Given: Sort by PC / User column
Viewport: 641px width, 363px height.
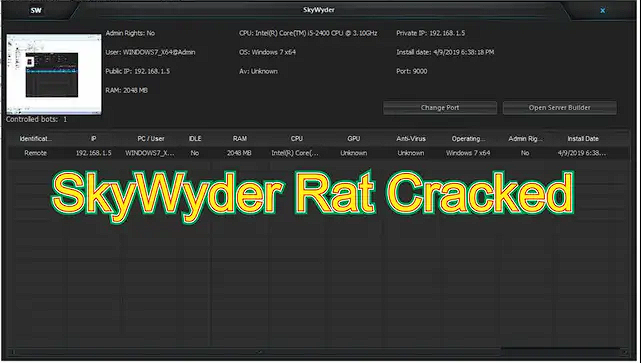Looking at the screenshot, I should tap(151, 139).
